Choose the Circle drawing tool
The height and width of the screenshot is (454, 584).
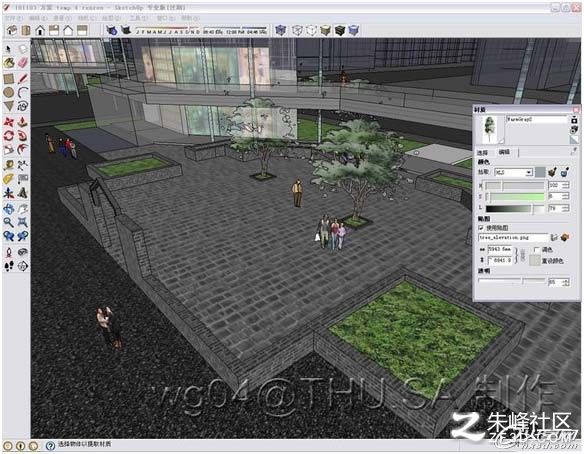9,92
